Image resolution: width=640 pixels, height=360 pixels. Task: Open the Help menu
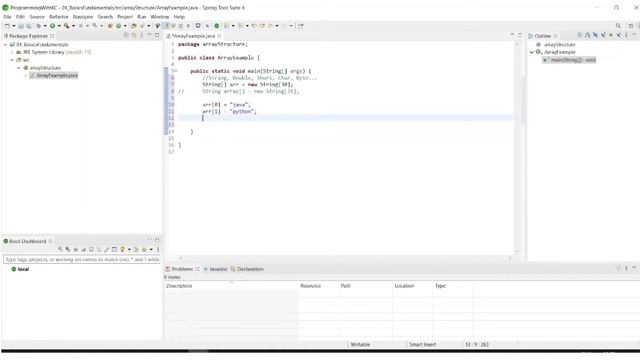pyautogui.click(x=179, y=17)
